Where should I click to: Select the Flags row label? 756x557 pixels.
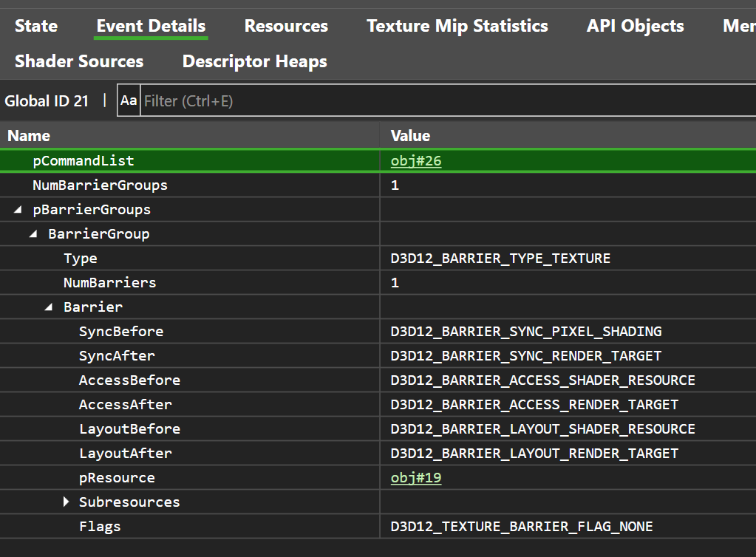click(x=100, y=527)
